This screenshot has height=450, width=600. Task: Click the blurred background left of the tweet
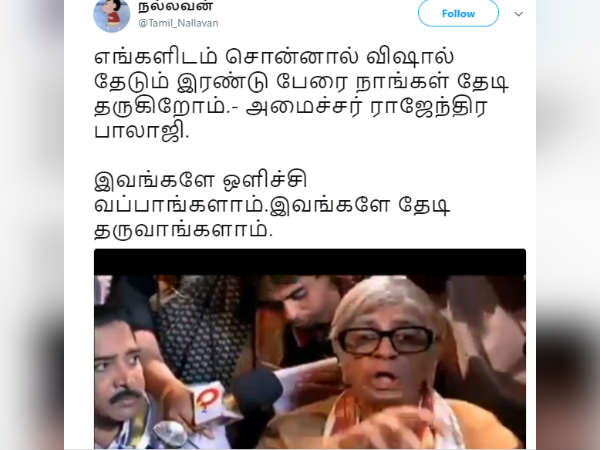[32, 225]
